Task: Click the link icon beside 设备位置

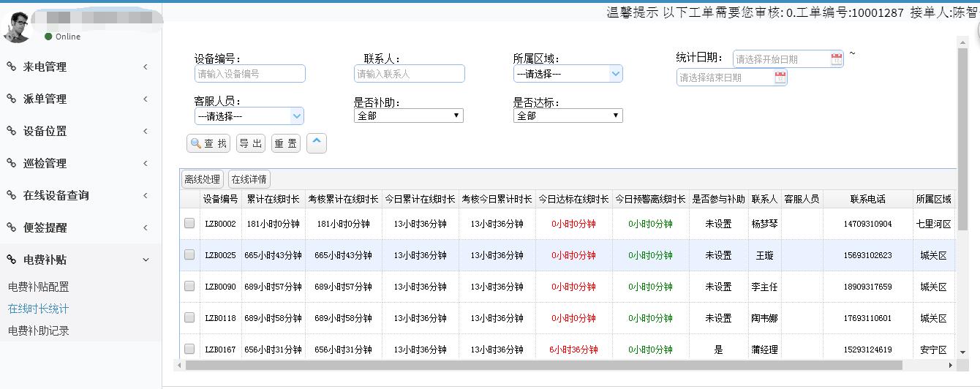Action: 11,131
